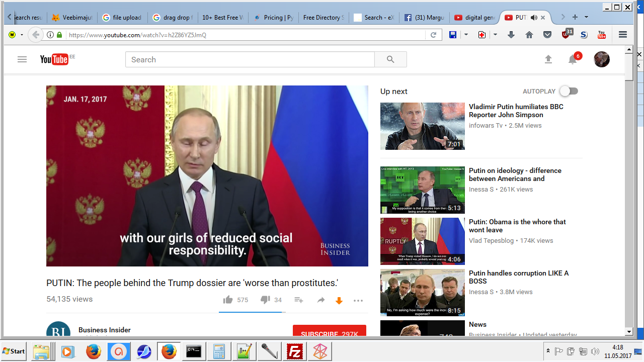Screen dimensions: 644x362
Task: Click the vertical scrollbar down arrow
Action: coord(629,331)
